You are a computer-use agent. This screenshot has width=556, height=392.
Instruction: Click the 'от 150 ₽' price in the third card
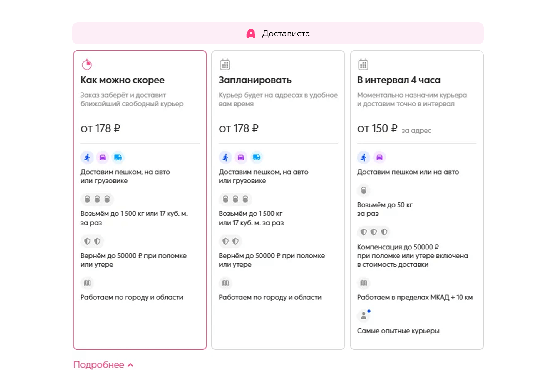tap(377, 128)
